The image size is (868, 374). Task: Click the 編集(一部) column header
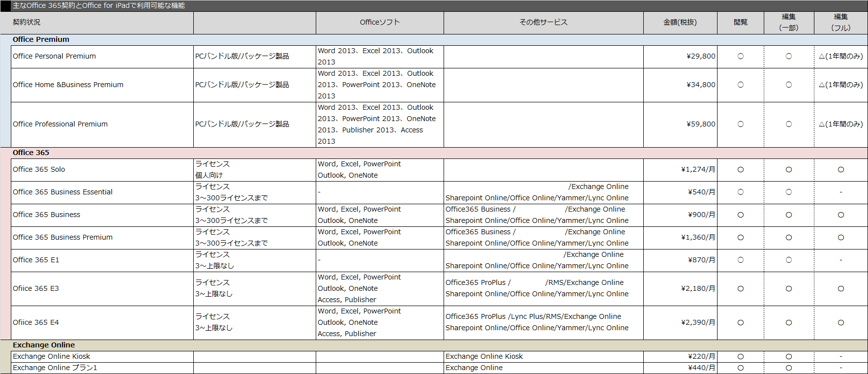click(789, 23)
